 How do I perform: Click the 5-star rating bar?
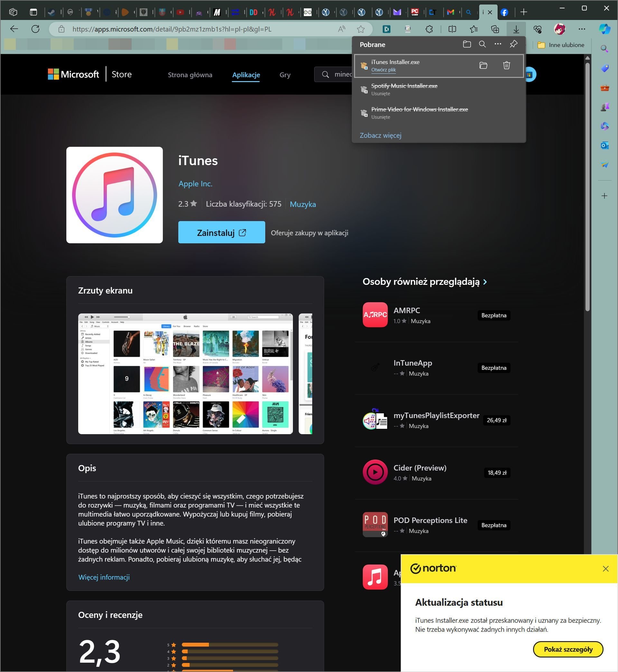pyautogui.click(x=230, y=645)
